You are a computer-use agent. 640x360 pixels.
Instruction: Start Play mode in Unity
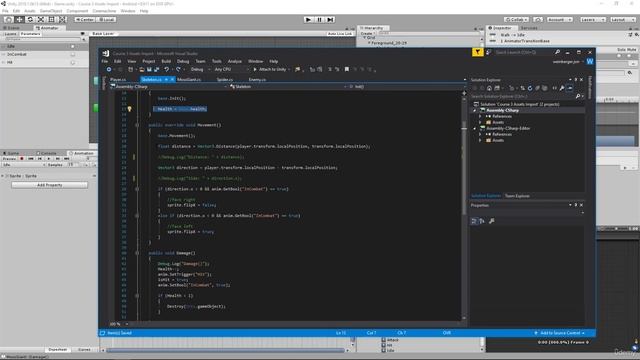pos(309,20)
